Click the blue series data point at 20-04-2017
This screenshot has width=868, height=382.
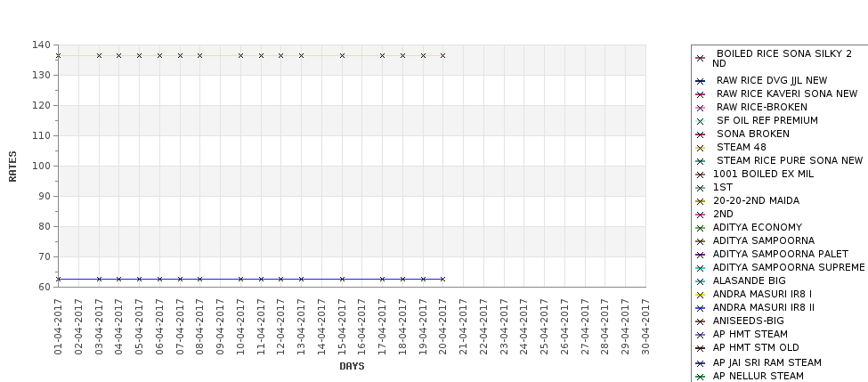(442, 279)
